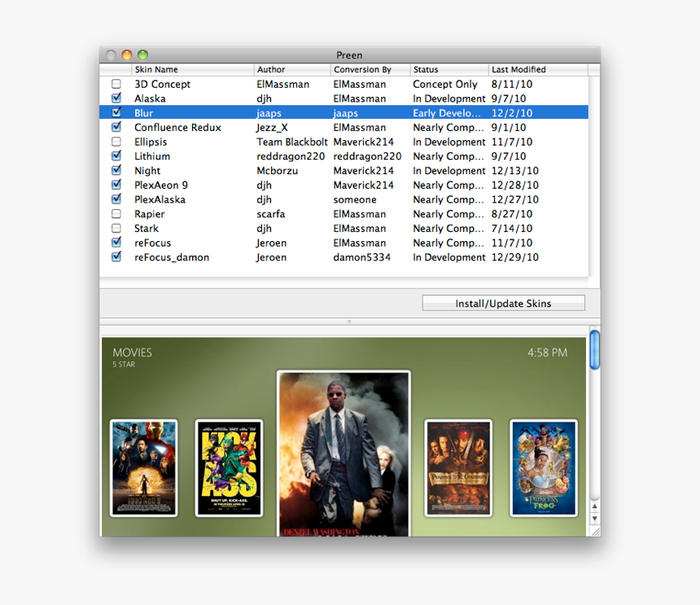Click conversion by someone cell
This screenshot has width=700, height=605.
(x=355, y=199)
